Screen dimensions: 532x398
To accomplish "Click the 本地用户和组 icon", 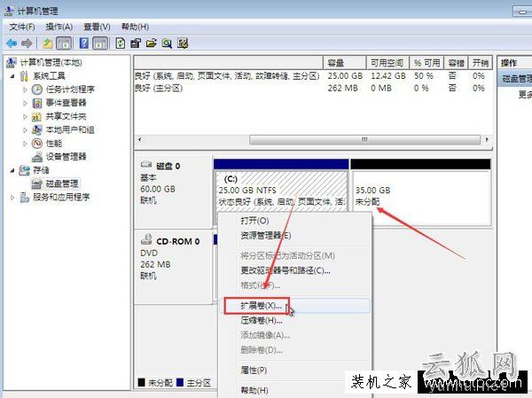I will click(x=37, y=129).
